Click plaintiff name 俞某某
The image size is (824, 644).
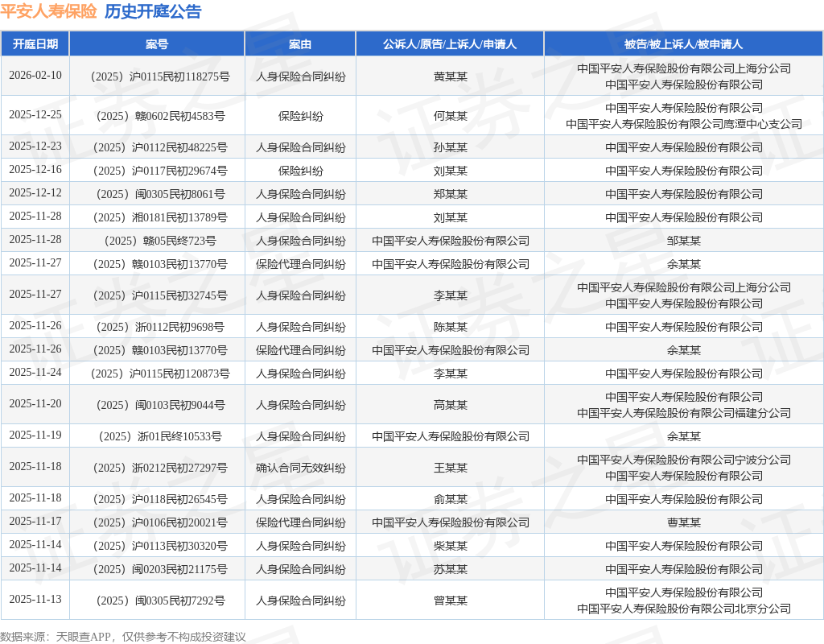[x=451, y=499]
